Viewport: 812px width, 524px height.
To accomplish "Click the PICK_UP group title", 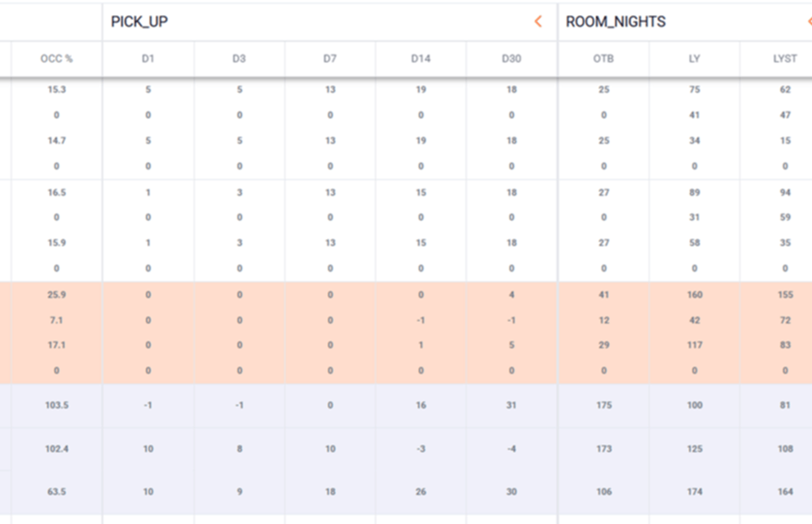I will [x=139, y=22].
